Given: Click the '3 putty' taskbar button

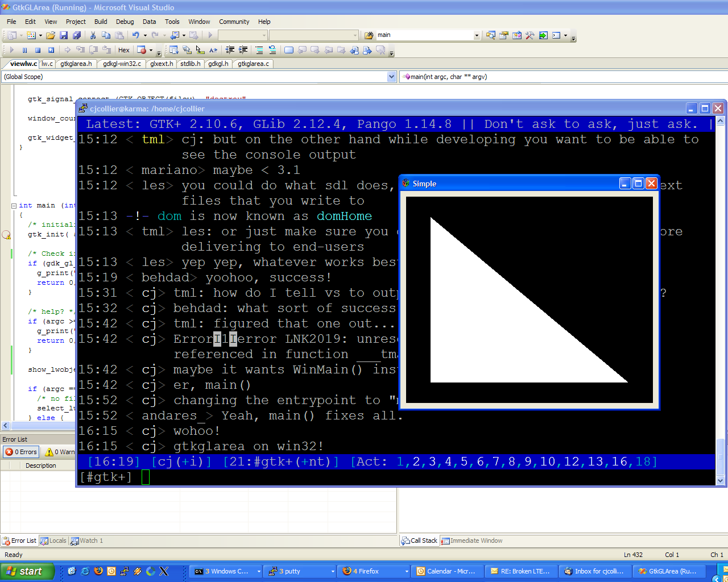Looking at the screenshot, I should click(x=300, y=571).
